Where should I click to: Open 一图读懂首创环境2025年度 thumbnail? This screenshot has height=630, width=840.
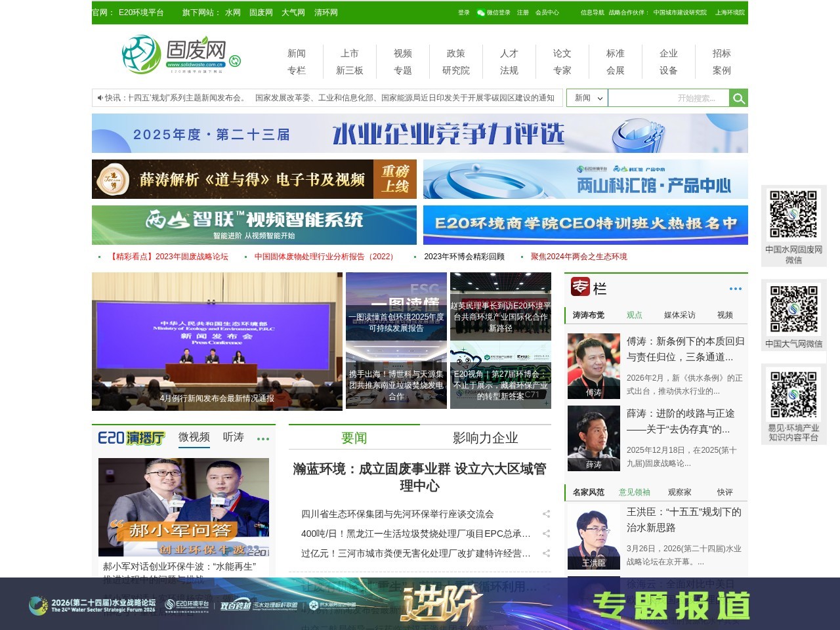(x=396, y=306)
